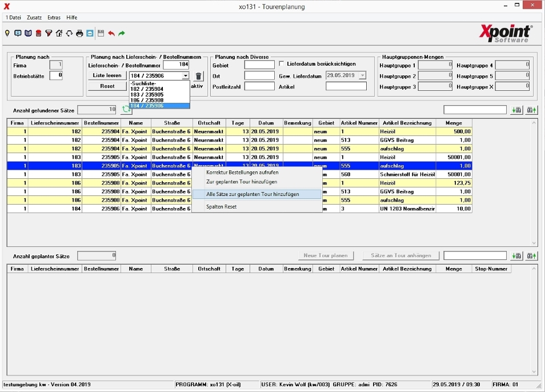
Task: Open the 1 Datei menu
Action: 13,17
